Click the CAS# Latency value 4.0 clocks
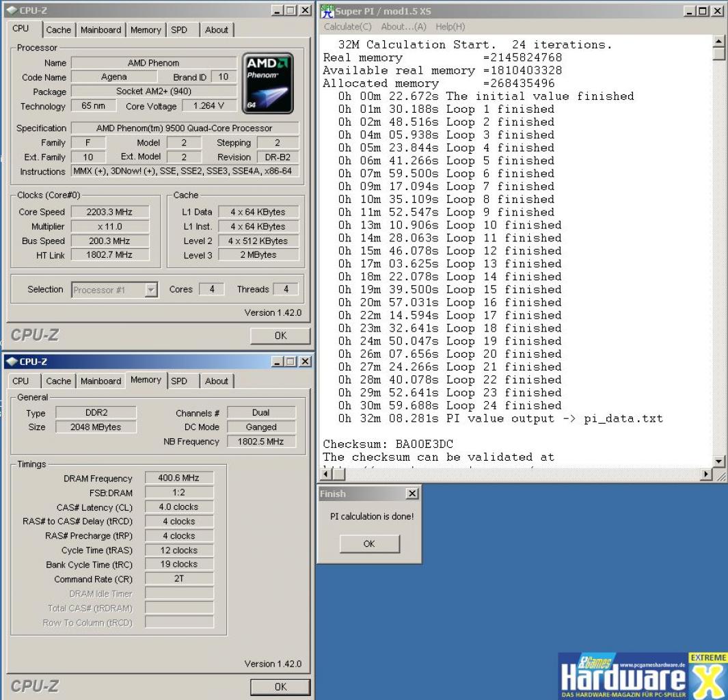728x700 pixels. pos(178,507)
